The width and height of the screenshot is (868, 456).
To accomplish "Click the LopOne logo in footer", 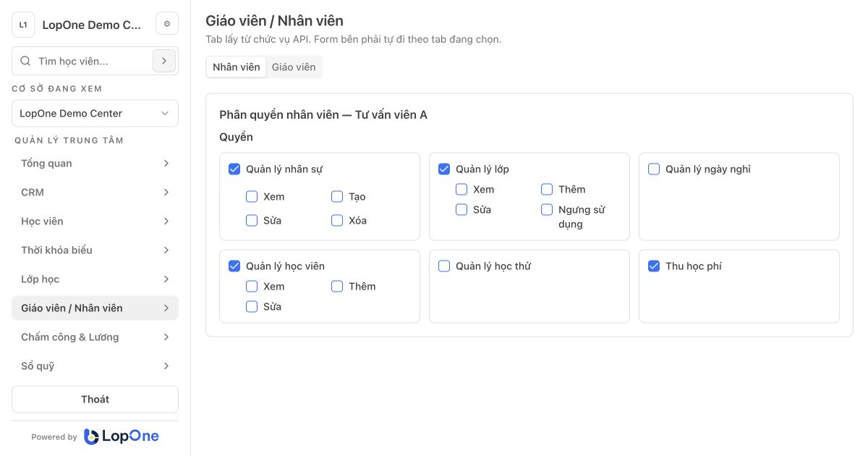I will [x=122, y=436].
